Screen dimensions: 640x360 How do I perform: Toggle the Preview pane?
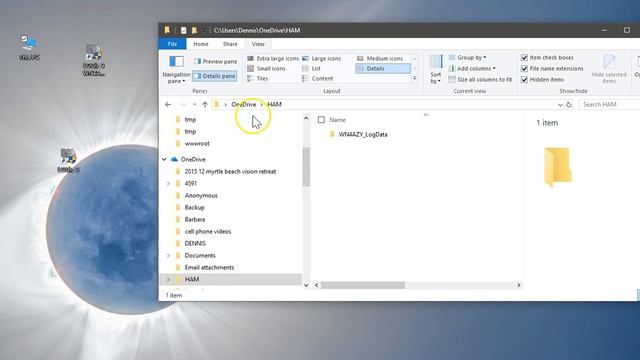tap(215, 62)
